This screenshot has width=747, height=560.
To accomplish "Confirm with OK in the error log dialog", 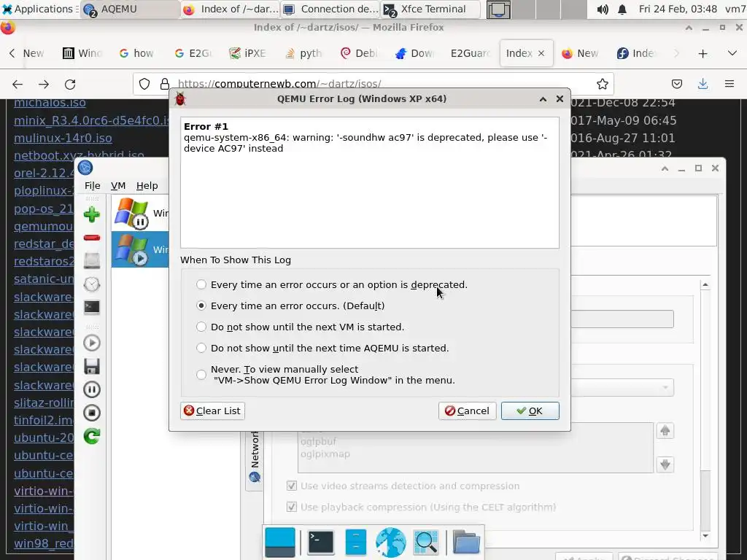I will point(530,411).
